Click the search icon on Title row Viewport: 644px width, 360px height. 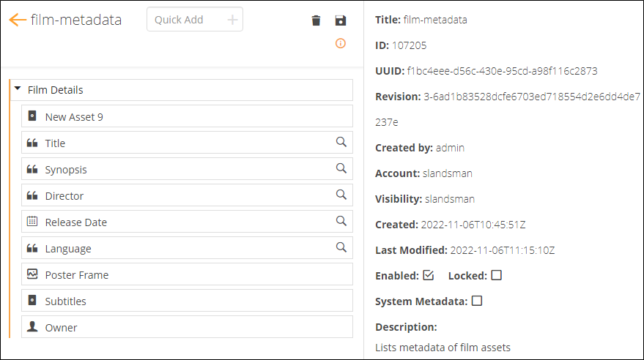tap(341, 142)
